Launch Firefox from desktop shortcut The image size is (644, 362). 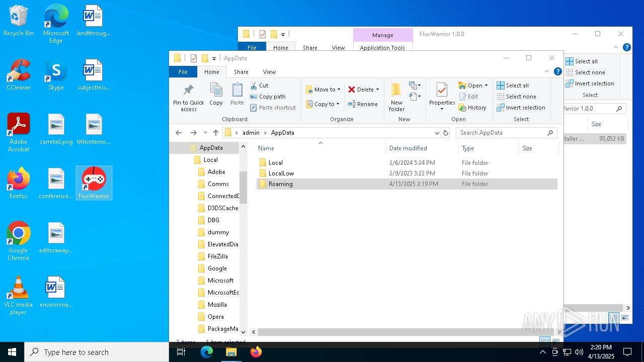(x=19, y=184)
